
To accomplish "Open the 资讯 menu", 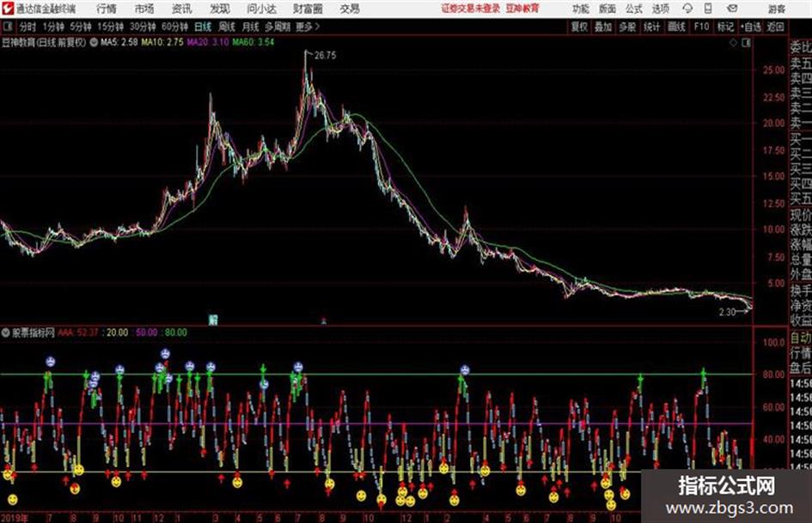I will [x=181, y=9].
